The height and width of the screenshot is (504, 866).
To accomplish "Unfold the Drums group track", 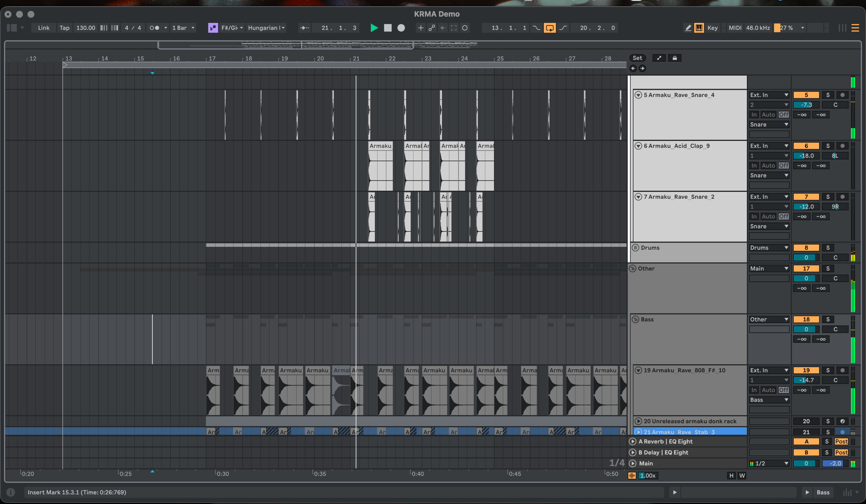I will tap(635, 248).
